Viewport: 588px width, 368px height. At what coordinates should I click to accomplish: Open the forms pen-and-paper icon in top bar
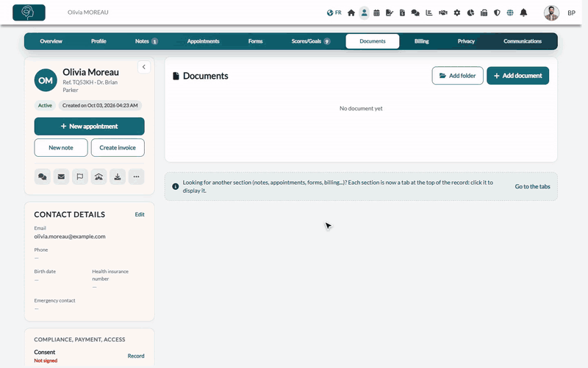(x=390, y=13)
